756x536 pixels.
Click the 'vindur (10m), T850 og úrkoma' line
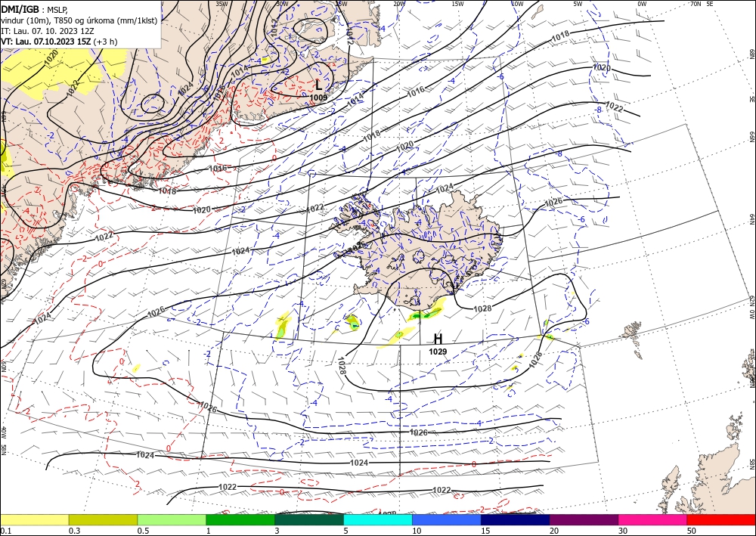coord(79,20)
